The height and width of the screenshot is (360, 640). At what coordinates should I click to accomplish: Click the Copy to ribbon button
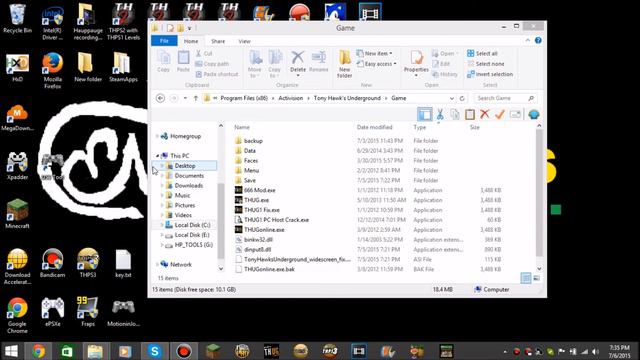(x=275, y=64)
